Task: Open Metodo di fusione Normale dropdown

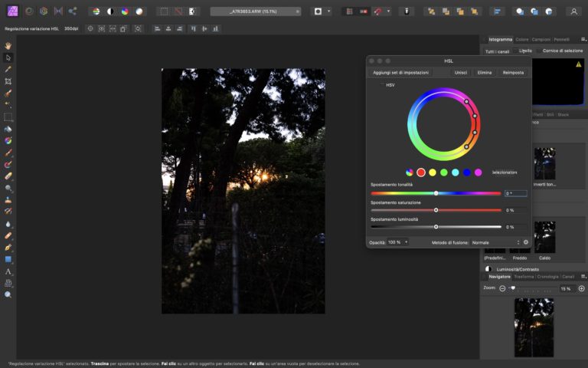Action: (496, 242)
